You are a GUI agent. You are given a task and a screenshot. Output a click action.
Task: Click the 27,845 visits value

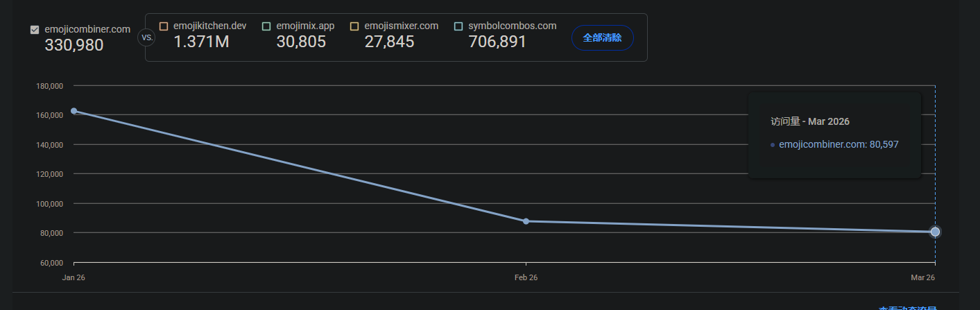coord(389,42)
